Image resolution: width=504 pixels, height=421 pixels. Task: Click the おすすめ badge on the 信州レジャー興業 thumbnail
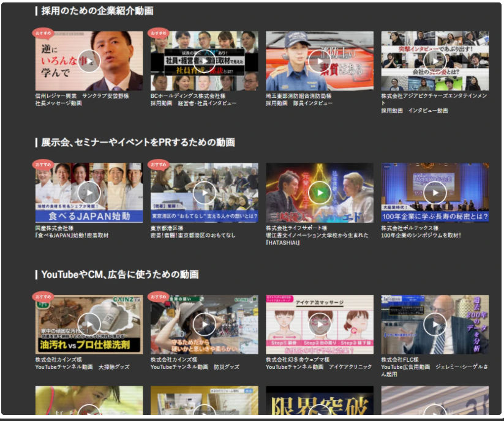(x=42, y=32)
